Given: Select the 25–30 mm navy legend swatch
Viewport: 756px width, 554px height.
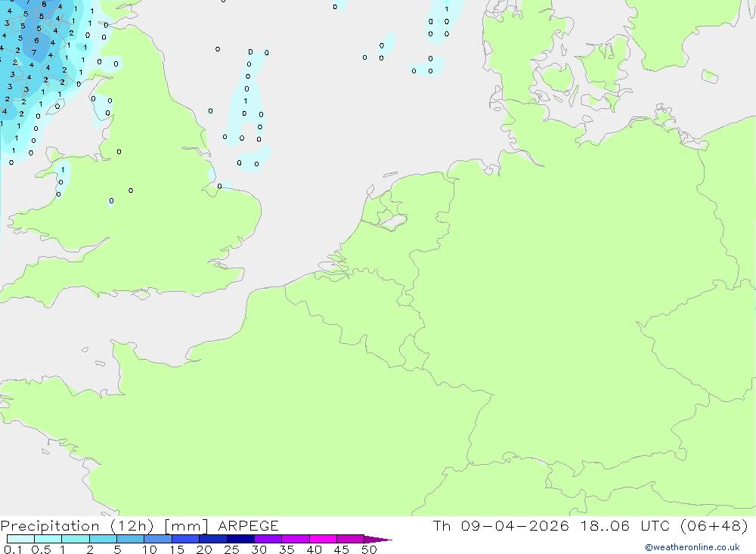Looking at the screenshot, I should [240, 539].
